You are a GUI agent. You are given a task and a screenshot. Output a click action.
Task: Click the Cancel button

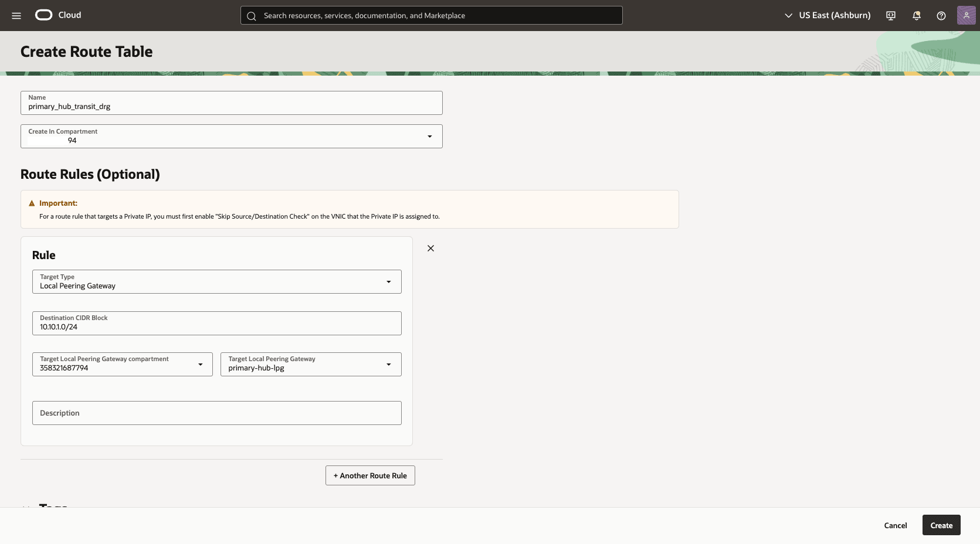click(x=895, y=525)
